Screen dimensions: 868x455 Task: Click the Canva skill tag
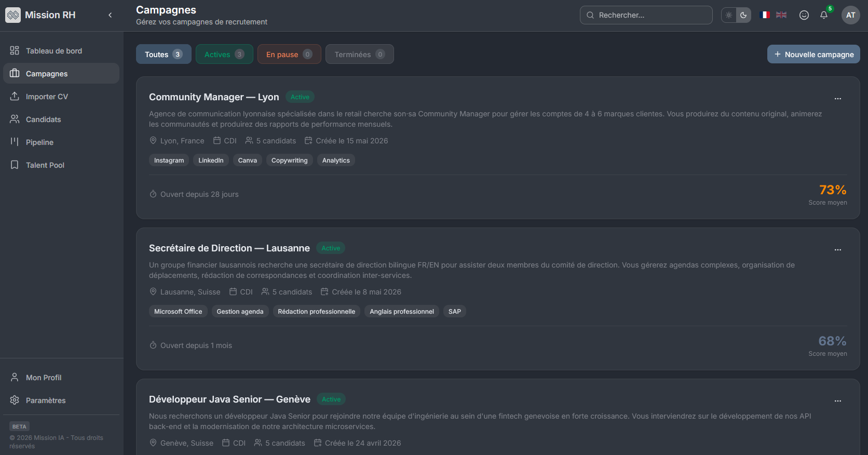coord(248,160)
